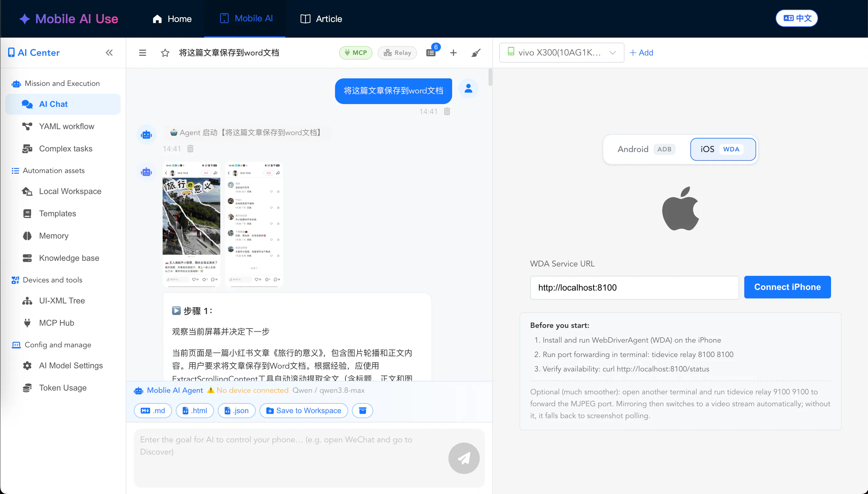
Task: Click Save to Workspace
Action: (304, 411)
